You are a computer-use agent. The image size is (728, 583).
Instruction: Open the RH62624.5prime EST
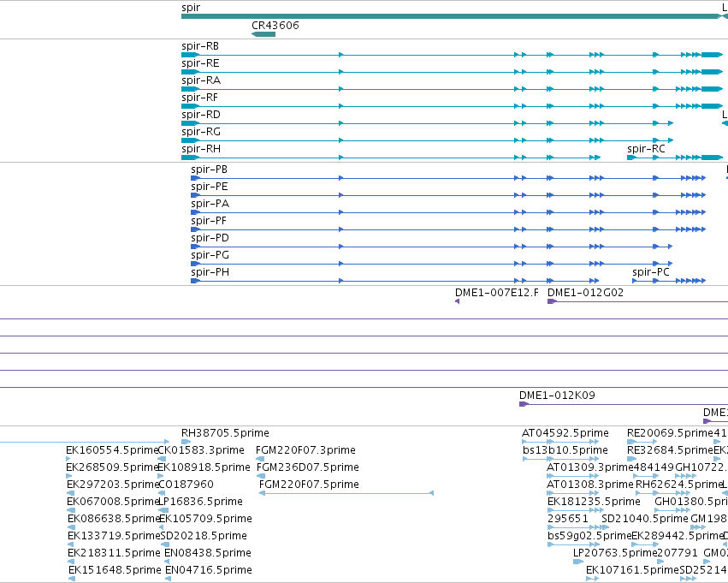679,485
